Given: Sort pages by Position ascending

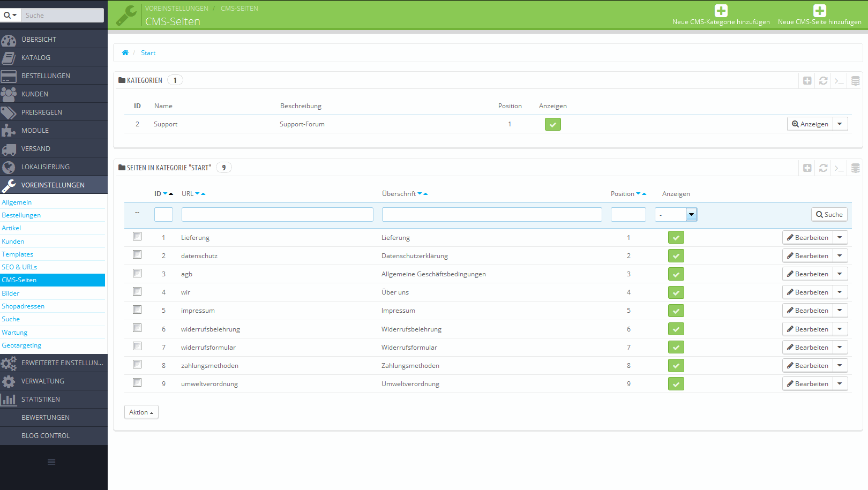Looking at the screenshot, I should pos(644,194).
